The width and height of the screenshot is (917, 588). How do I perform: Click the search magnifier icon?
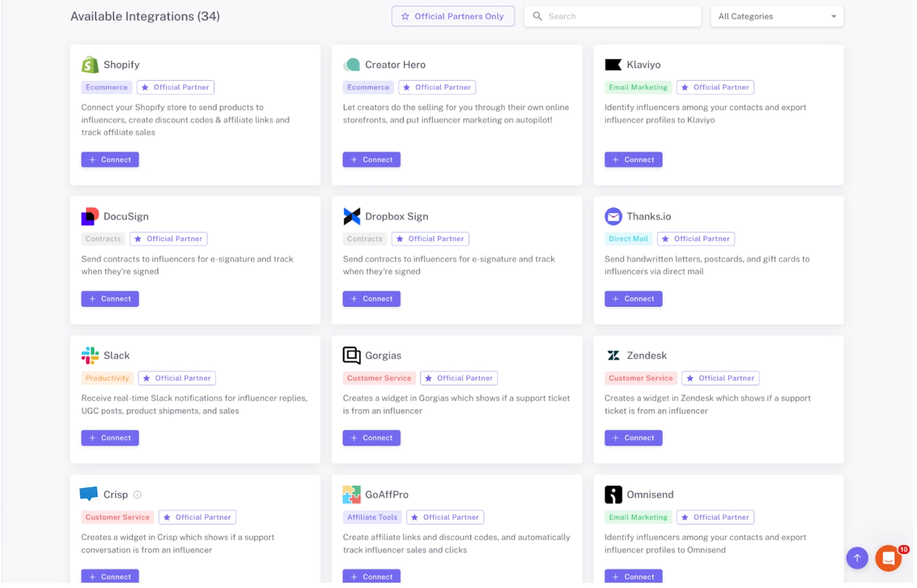537,16
